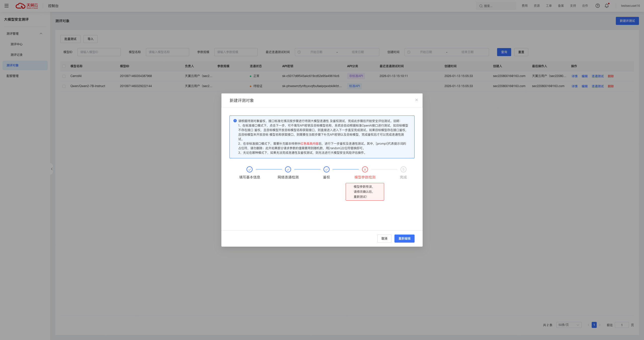Close the 新建评测对象 dialog
Viewport: 644px width, 340px height.
(417, 100)
